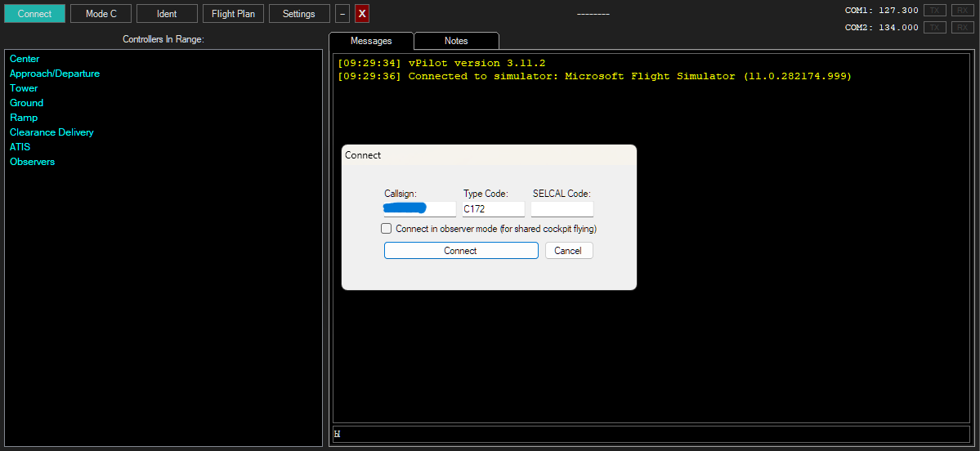Open the Settings window
Viewport: 980px width, 451px height.
click(299, 14)
